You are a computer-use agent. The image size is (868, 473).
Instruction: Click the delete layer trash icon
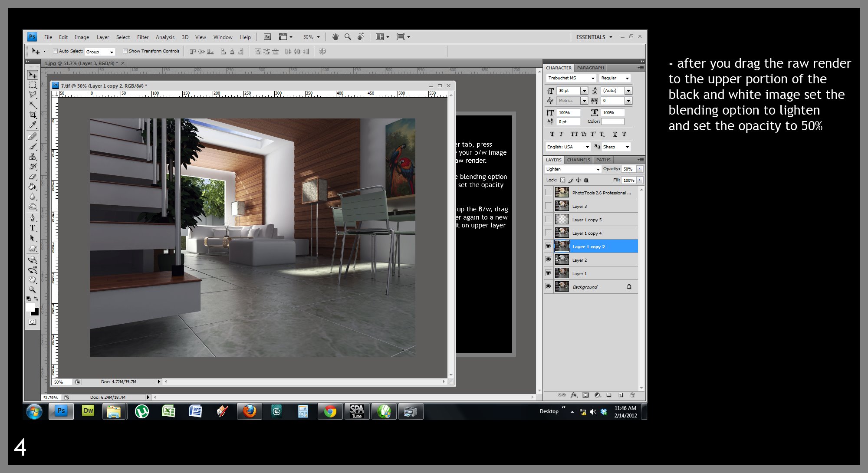pos(632,395)
